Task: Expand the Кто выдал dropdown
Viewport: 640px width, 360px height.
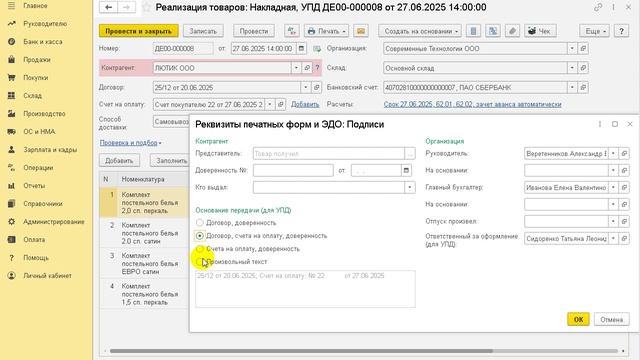Action: [409, 187]
